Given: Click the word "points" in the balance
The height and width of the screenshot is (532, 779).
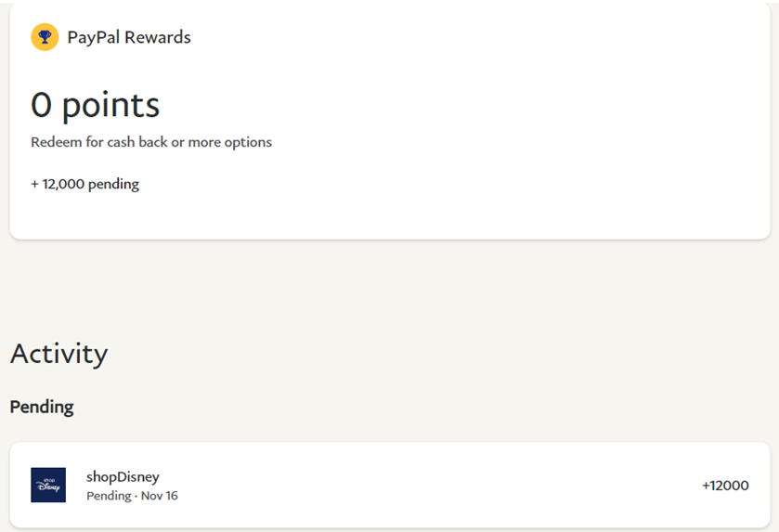Looking at the screenshot, I should tap(111, 105).
